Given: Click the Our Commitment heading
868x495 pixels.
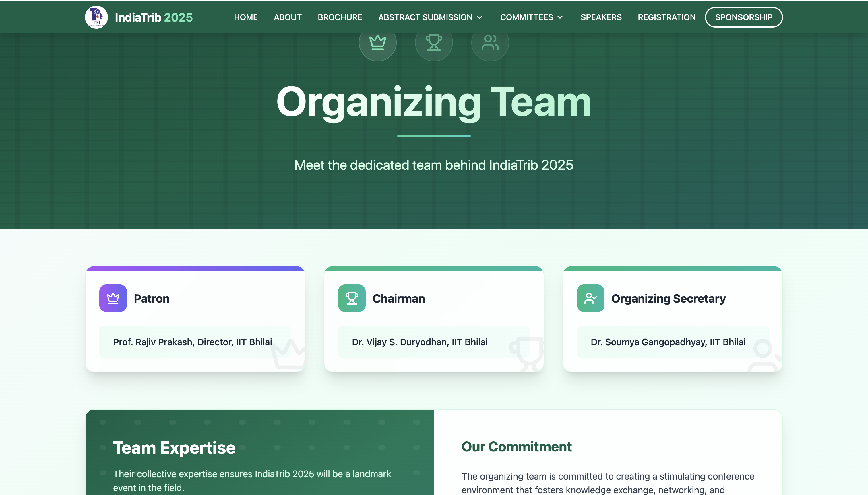Looking at the screenshot, I should click(x=516, y=447).
